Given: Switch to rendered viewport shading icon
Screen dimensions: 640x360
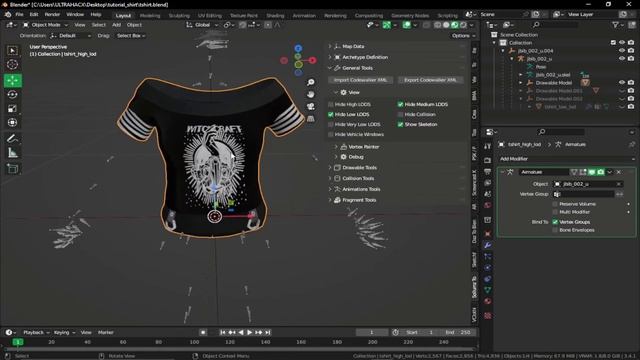Looking at the screenshot, I should (x=463, y=25).
